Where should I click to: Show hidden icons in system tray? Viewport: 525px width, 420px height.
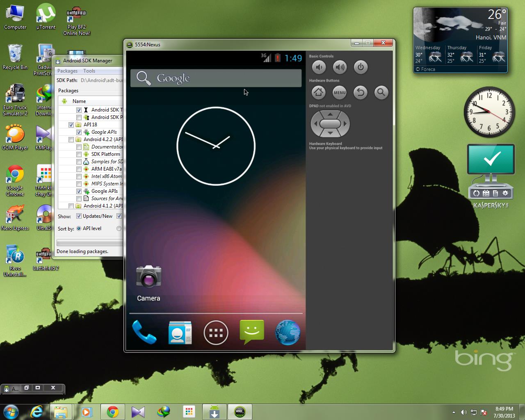coord(454,412)
